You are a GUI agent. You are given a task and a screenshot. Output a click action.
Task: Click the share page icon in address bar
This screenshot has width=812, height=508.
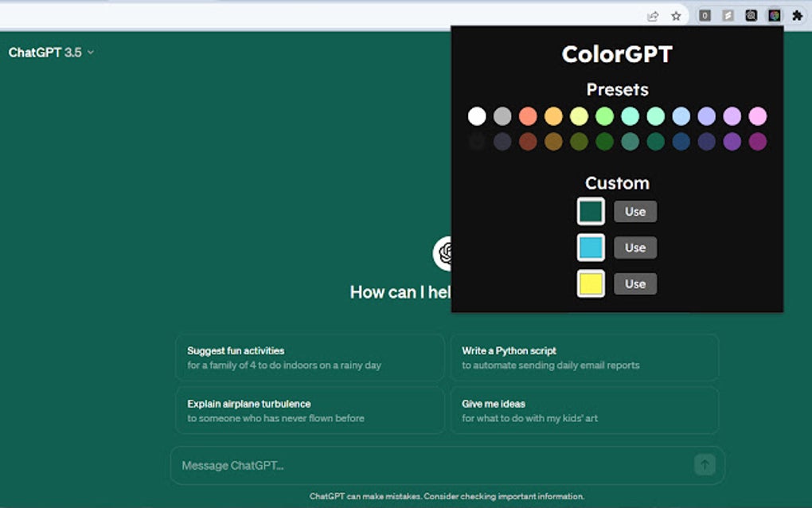coord(653,16)
